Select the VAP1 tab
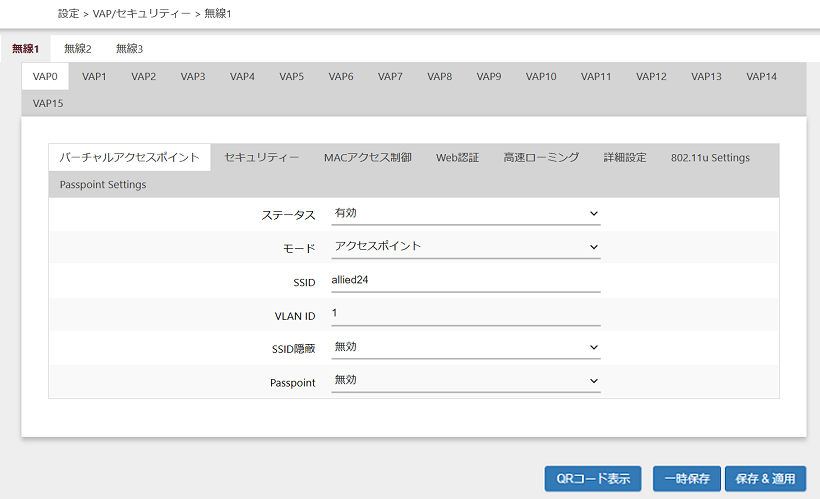The width and height of the screenshot is (820, 499). coord(95,77)
